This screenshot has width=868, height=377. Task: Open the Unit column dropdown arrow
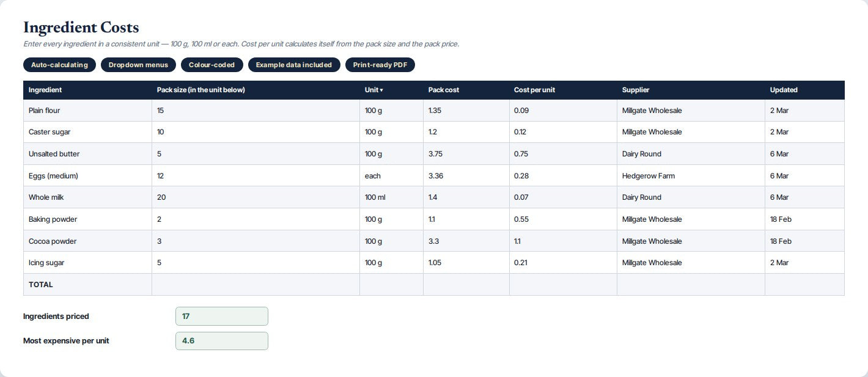coord(381,90)
